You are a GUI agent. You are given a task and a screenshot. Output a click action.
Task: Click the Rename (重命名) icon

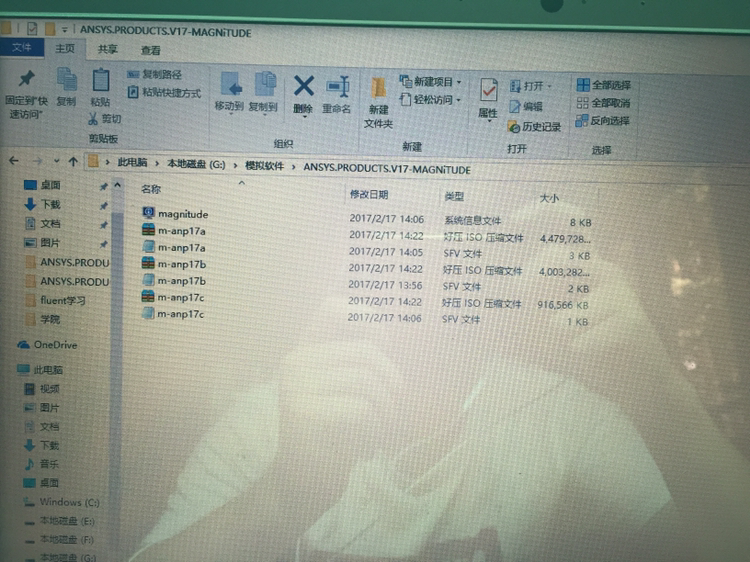tap(337, 87)
